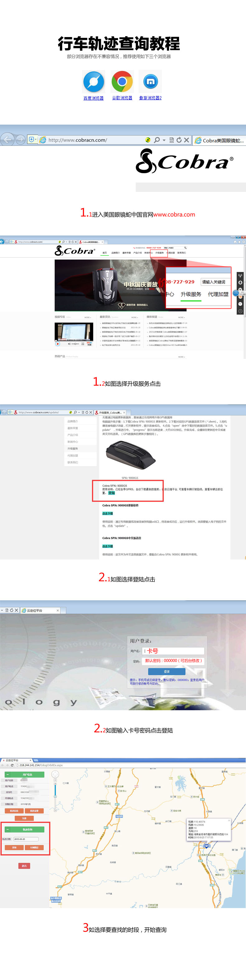Click 升级服务 in the magnified callout

click(x=191, y=294)
